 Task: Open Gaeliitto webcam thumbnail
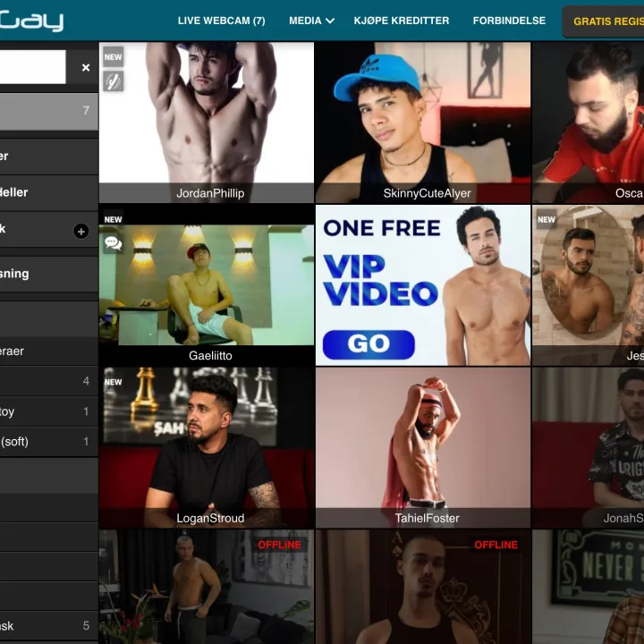(x=207, y=285)
